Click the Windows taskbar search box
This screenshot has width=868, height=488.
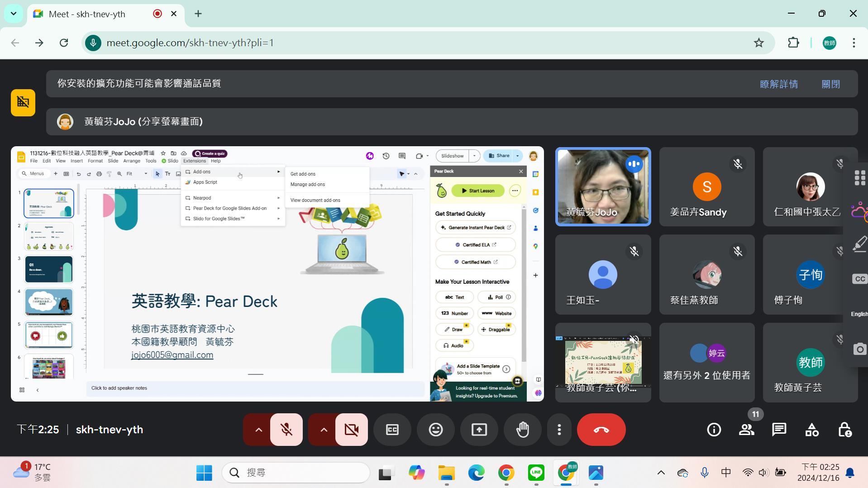[296, 473]
